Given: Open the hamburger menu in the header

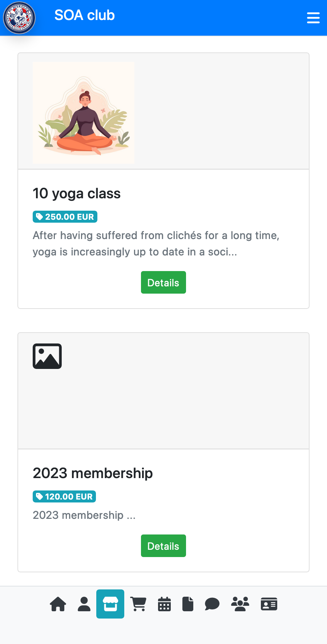Looking at the screenshot, I should pyautogui.click(x=313, y=18).
